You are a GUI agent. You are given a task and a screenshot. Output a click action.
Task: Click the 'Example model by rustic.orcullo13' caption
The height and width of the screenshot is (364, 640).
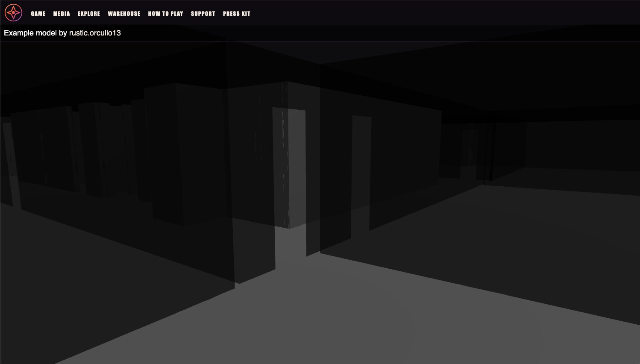tap(62, 33)
